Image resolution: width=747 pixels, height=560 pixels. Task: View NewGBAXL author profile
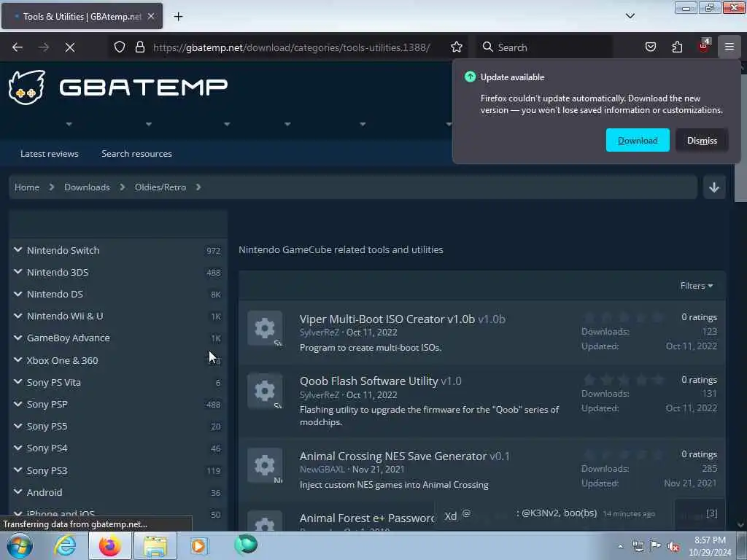point(322,469)
